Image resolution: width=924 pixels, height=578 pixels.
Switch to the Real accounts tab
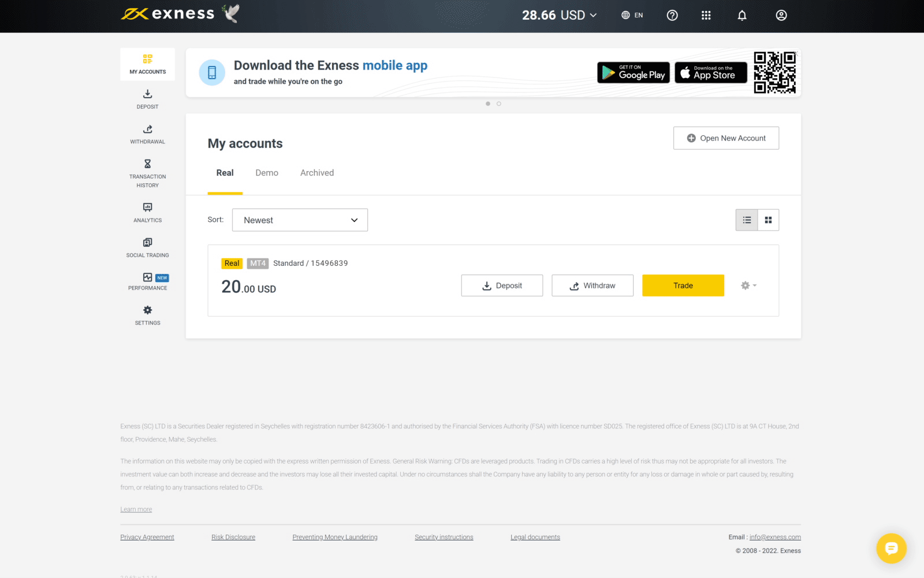[225, 173]
